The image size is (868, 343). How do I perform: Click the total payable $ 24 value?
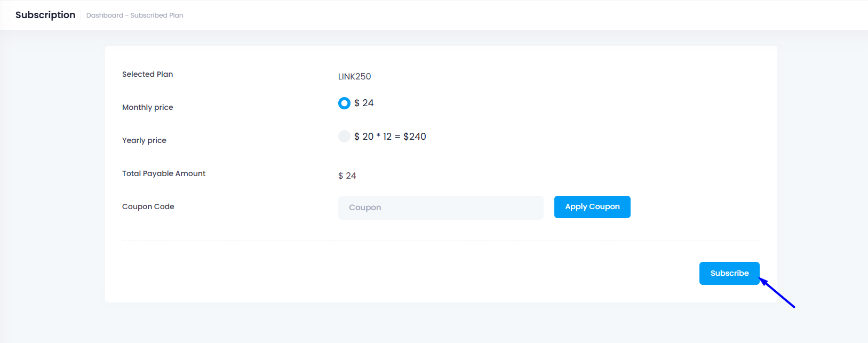tap(347, 176)
